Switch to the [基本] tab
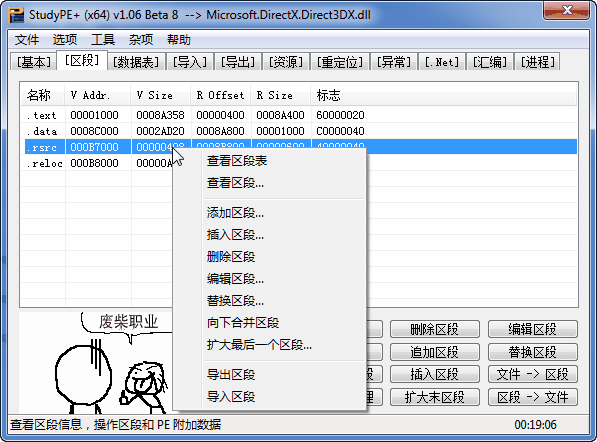Image resolution: width=597 pixels, height=442 pixels. click(34, 62)
